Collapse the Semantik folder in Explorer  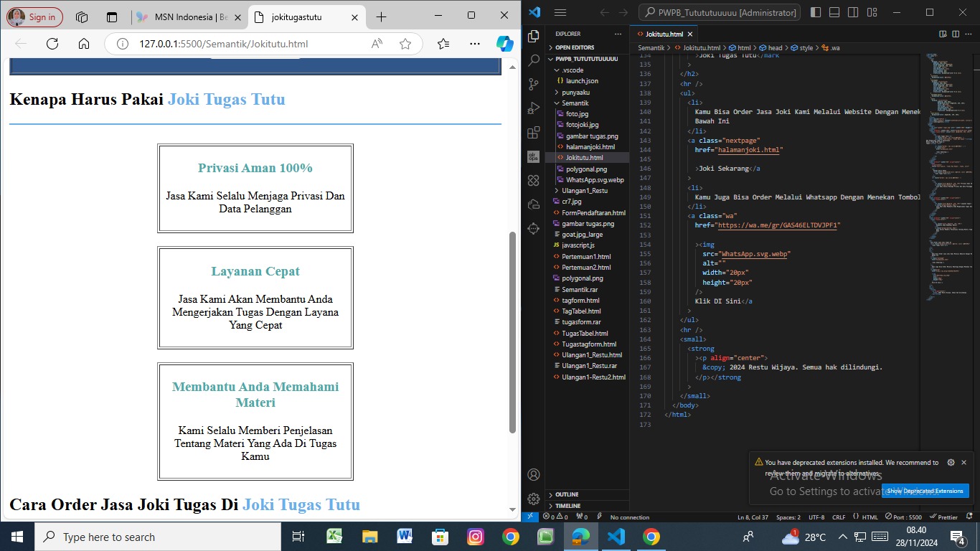574,103
